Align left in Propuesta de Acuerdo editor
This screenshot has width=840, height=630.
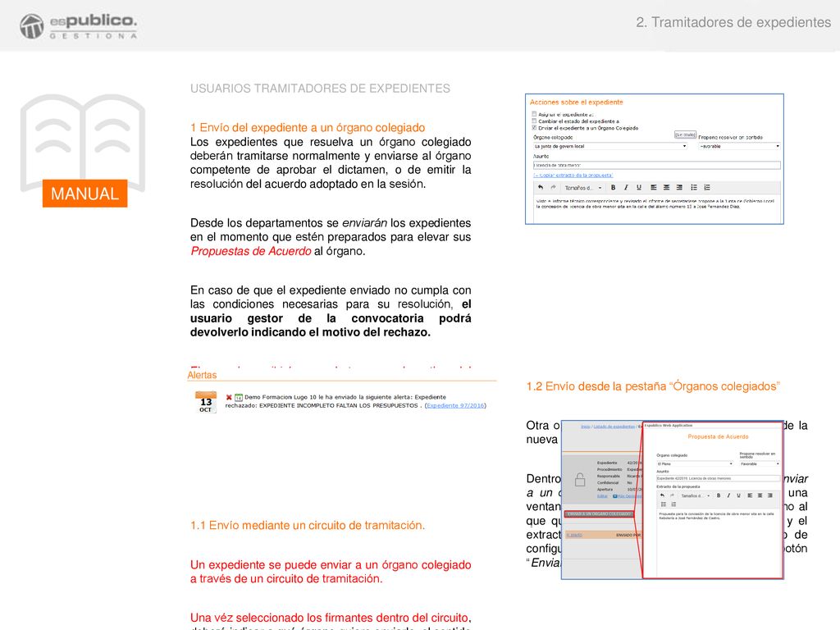point(750,495)
